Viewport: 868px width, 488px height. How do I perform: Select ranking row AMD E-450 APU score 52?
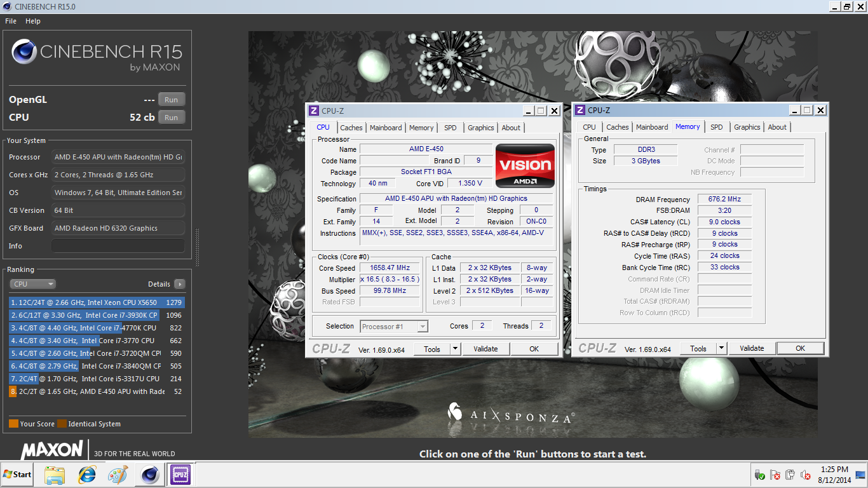point(96,391)
